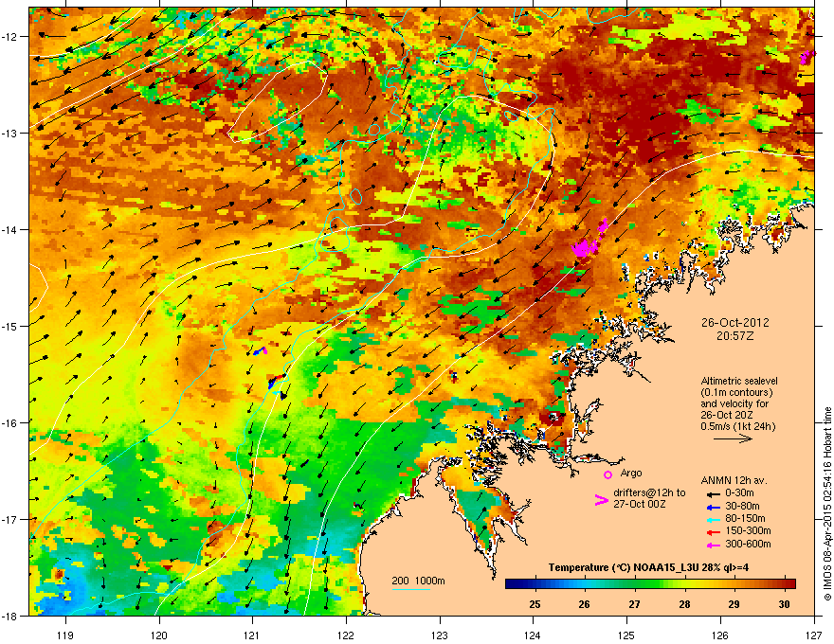
Task: Click the colorbar tick label 26
Action: [x=584, y=604]
